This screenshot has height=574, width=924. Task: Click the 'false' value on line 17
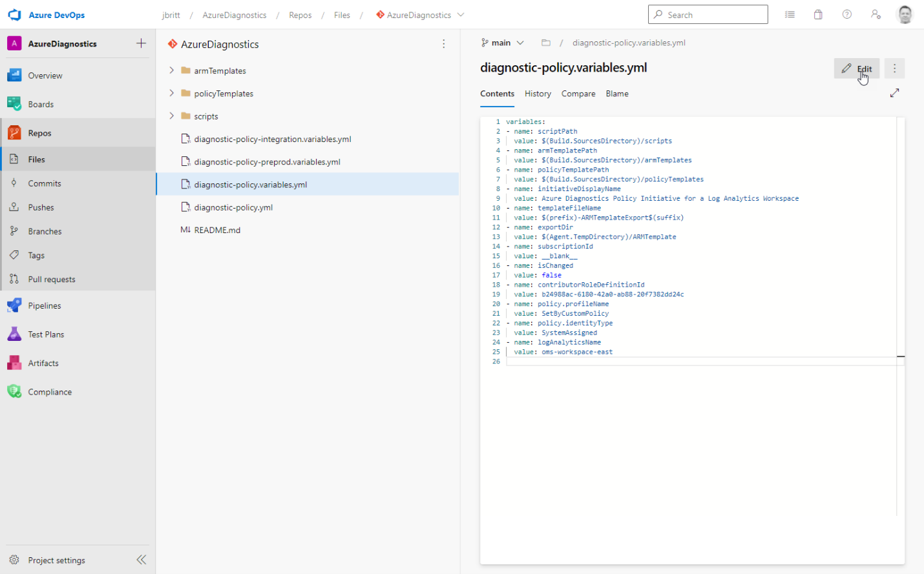551,275
